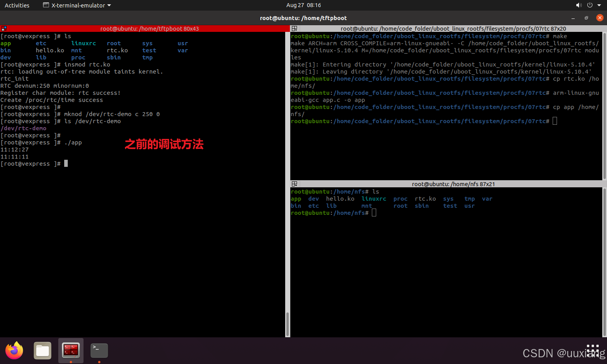Click 'hello.ko' in bottom-right pane listing
Viewport: 607px width, 364px height.
[x=340, y=199]
